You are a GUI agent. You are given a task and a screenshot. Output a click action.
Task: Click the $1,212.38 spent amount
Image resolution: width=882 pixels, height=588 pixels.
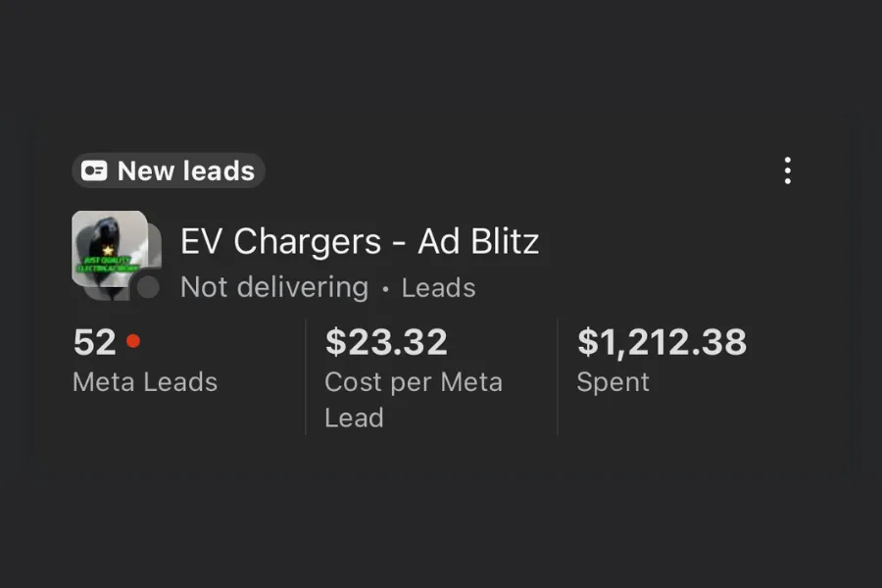click(x=661, y=342)
